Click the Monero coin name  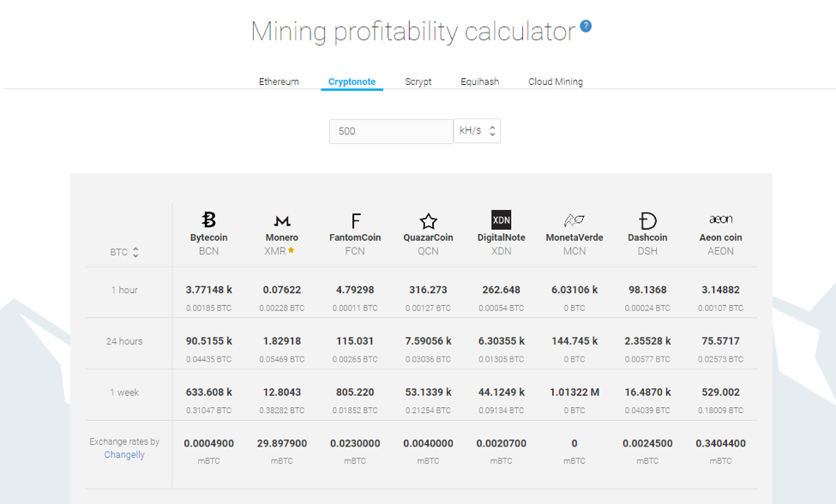(282, 237)
